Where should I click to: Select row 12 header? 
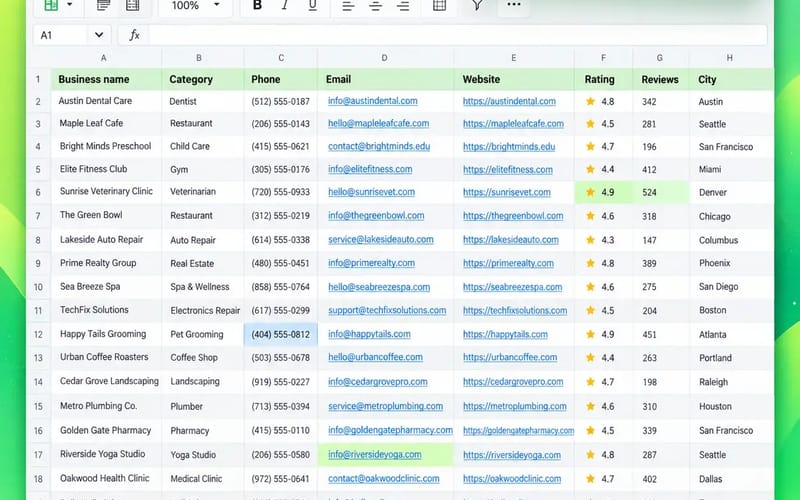[x=38, y=335]
